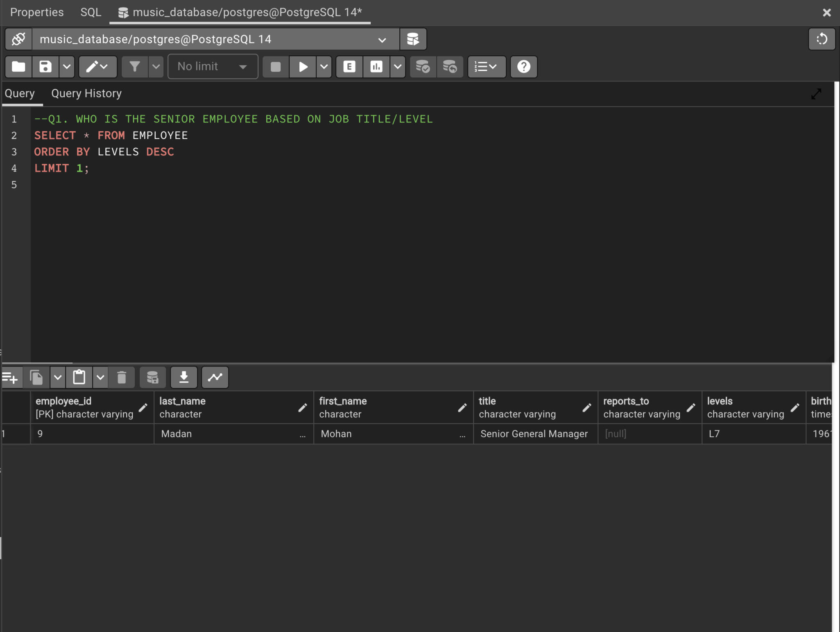
Task: Switch to the Query History tab
Action: point(86,93)
